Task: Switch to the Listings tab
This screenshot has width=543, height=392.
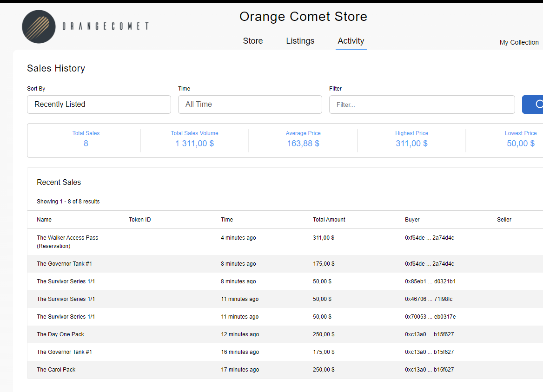Action: [300, 41]
